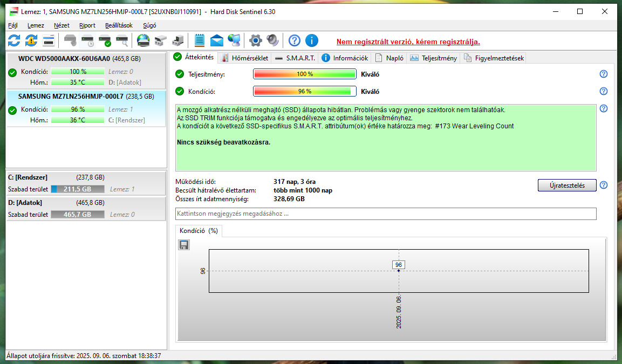
Task: Click the WDC disk 35 °C temperature bar
Action: point(78,83)
